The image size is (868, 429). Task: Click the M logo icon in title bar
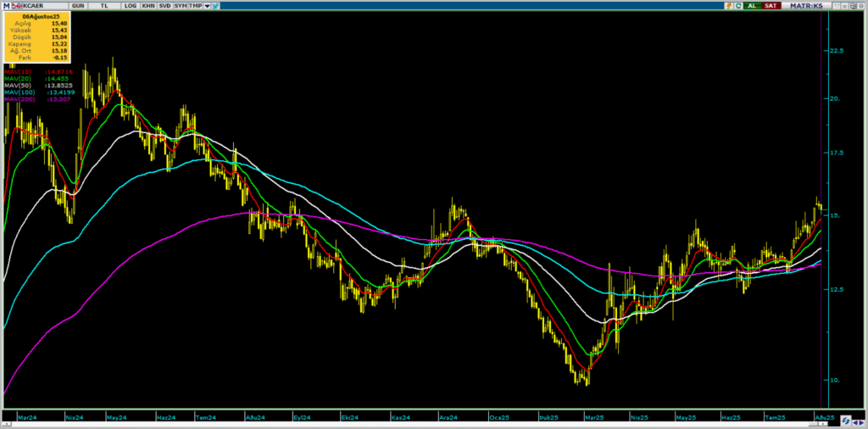point(6,5)
